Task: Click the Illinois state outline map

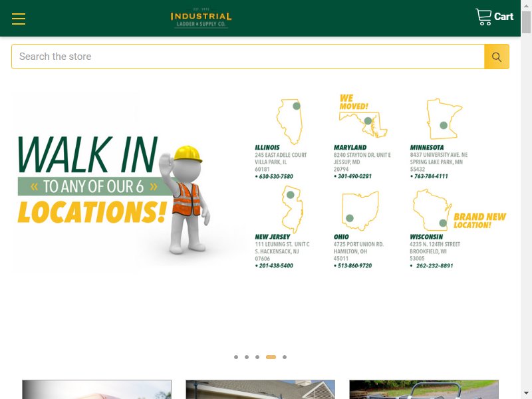Action: pos(289,122)
